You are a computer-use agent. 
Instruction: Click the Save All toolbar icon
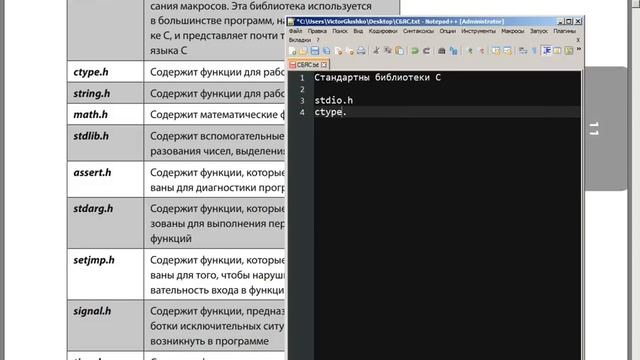coord(327,51)
